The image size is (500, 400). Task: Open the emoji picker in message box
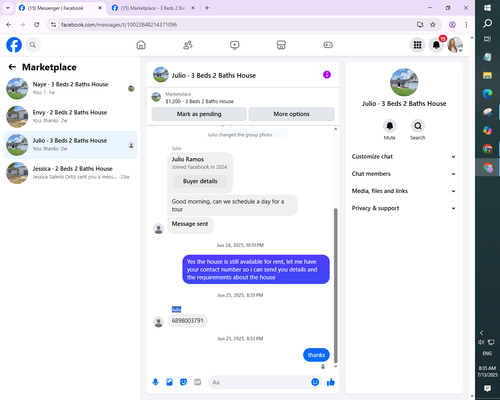[315, 382]
